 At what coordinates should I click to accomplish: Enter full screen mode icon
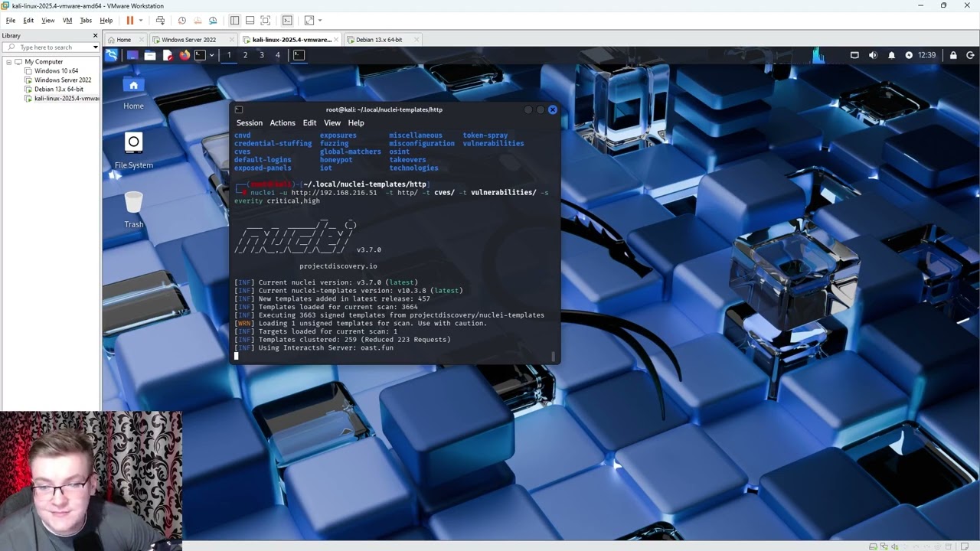tap(265, 20)
